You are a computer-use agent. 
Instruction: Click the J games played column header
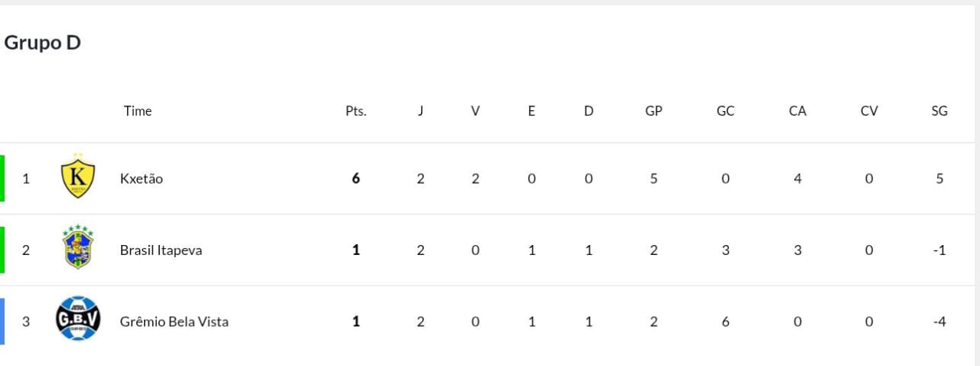[x=420, y=111]
